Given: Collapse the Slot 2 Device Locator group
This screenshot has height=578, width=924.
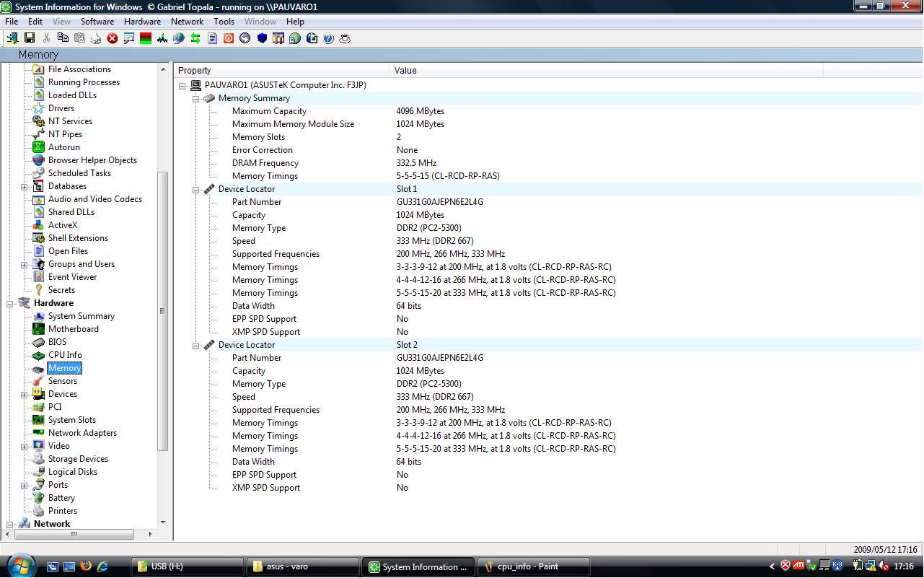Looking at the screenshot, I should tap(195, 346).
